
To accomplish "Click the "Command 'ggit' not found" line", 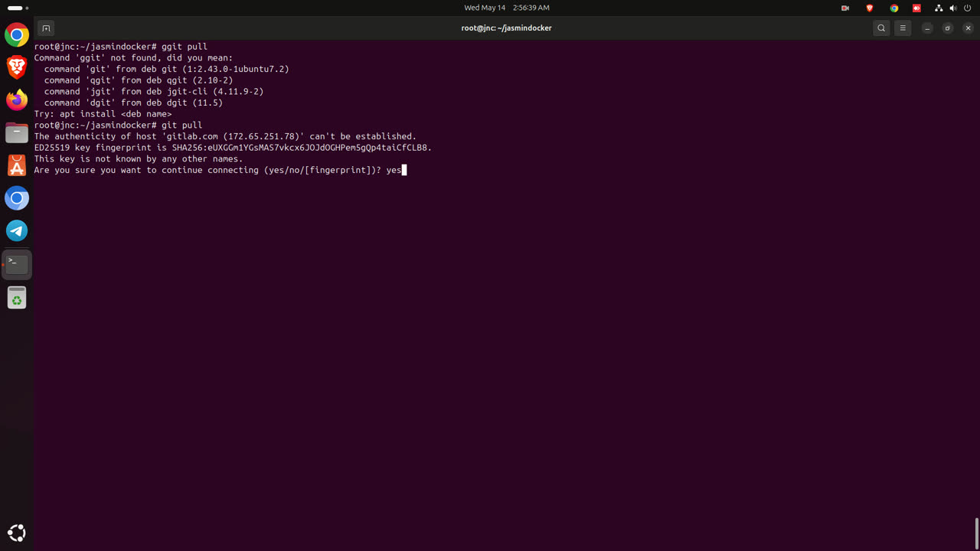I will (x=133, y=57).
